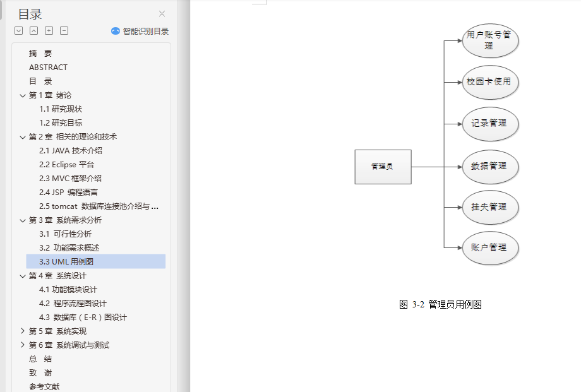Image resolution: width=581 pixels, height=392 pixels.
Task: Click the 智能识别目录 robot icon
Action: pyautogui.click(x=116, y=31)
